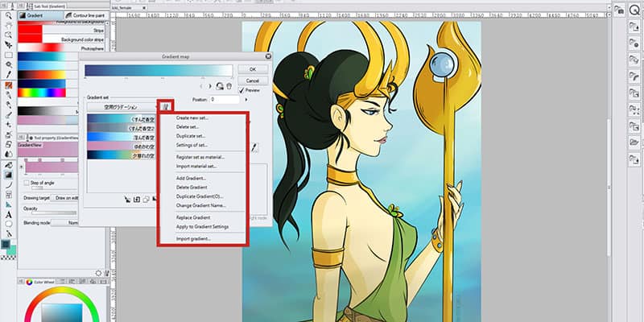Select the orange highlighted Pen tool

(9, 85)
